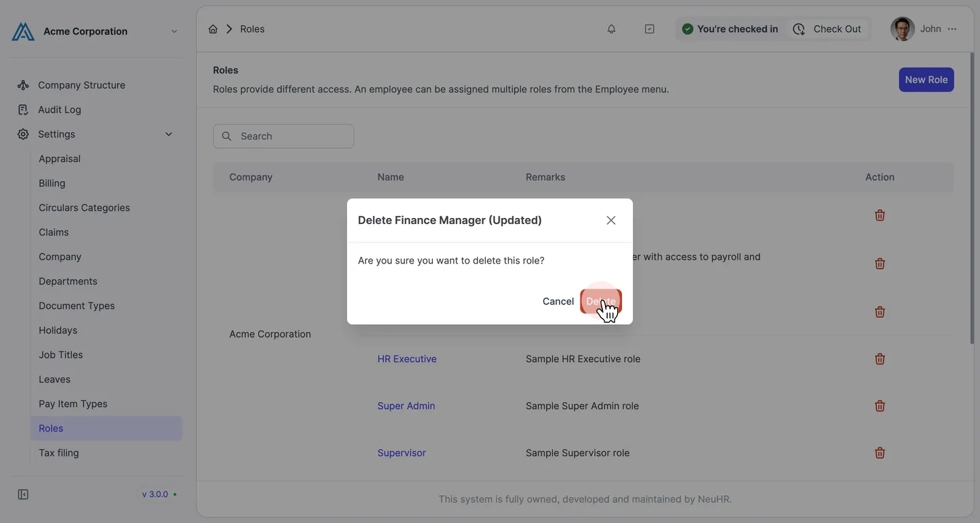Click the Company Structure sidebar icon
980x523 pixels.
pyautogui.click(x=23, y=85)
